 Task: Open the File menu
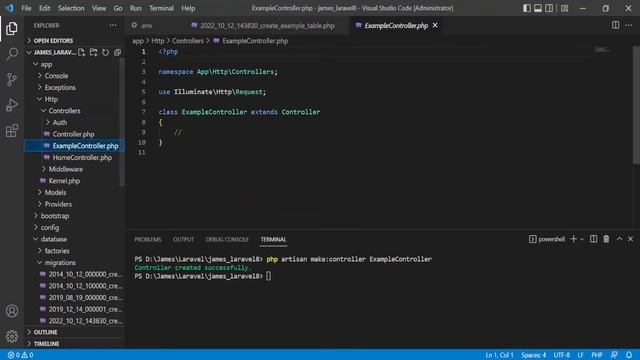pyautogui.click(x=27, y=8)
